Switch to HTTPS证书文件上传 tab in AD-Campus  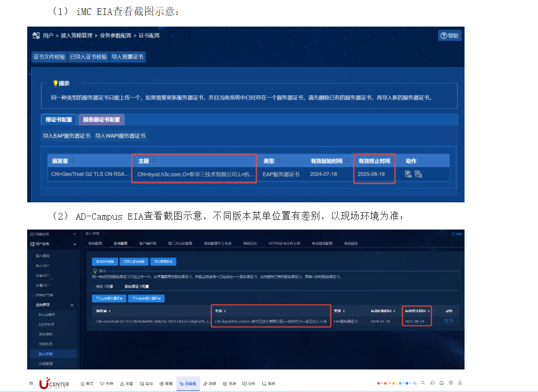pyautogui.click(x=284, y=243)
